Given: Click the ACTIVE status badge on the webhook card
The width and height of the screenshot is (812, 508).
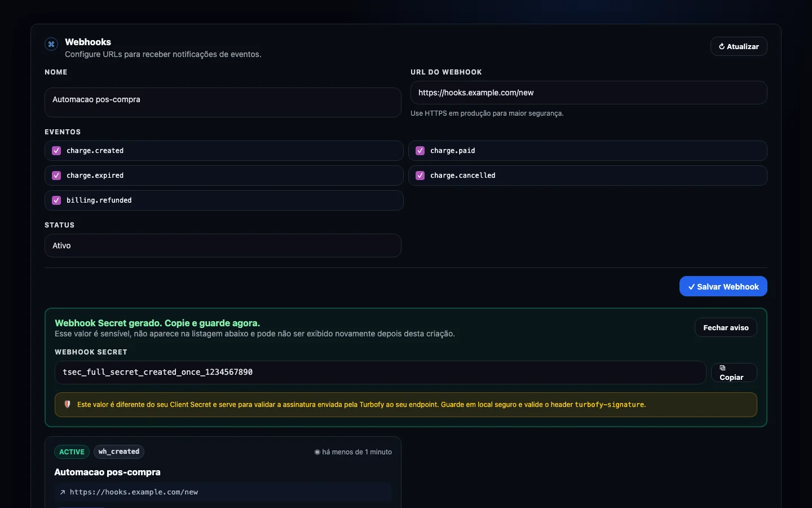Looking at the screenshot, I should click(x=72, y=452).
